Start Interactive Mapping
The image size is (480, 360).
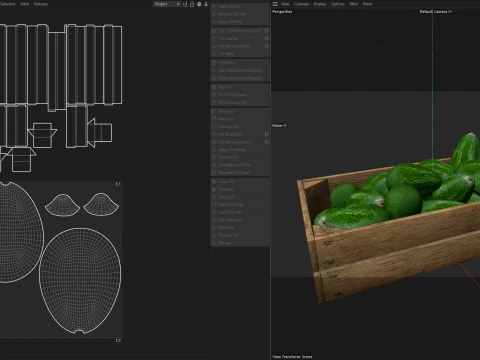pos(240,70)
